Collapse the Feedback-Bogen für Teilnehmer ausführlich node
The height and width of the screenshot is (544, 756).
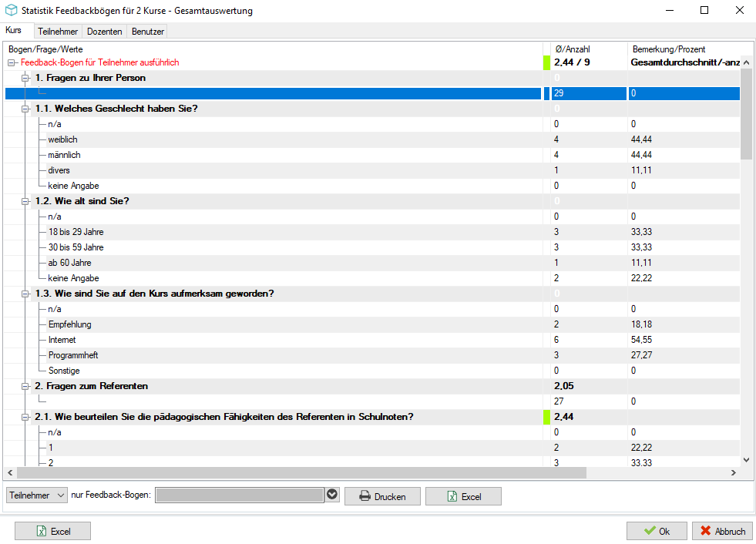click(x=12, y=62)
